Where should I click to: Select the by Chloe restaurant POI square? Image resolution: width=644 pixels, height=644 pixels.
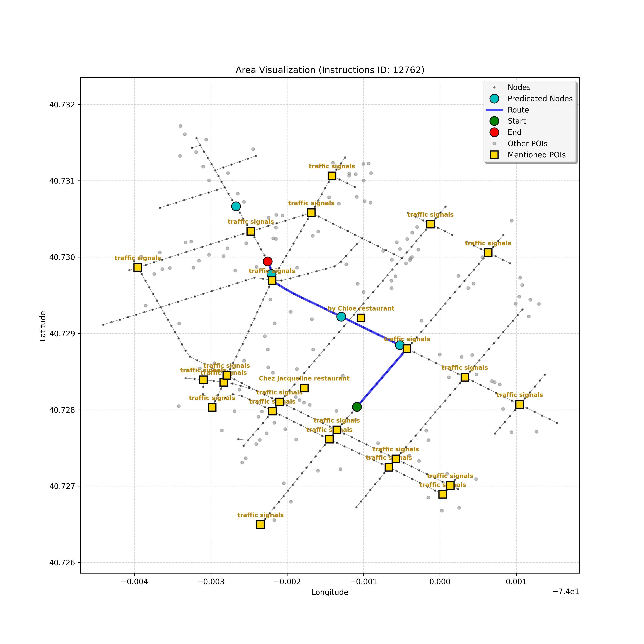click(361, 318)
